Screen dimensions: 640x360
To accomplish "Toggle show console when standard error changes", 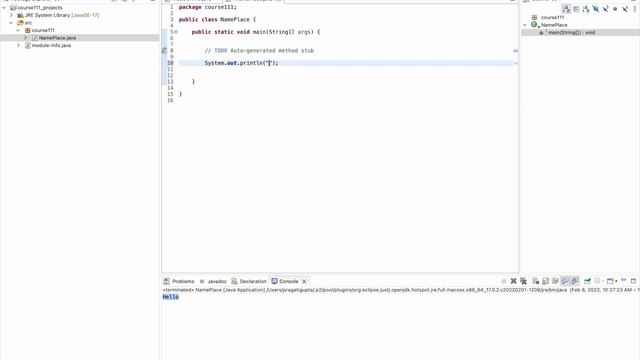I will (x=575, y=281).
